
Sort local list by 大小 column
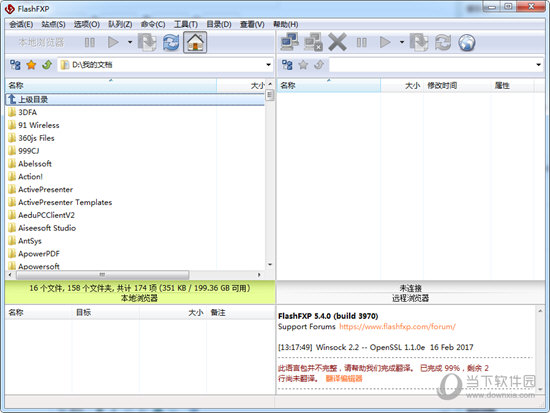pos(241,86)
